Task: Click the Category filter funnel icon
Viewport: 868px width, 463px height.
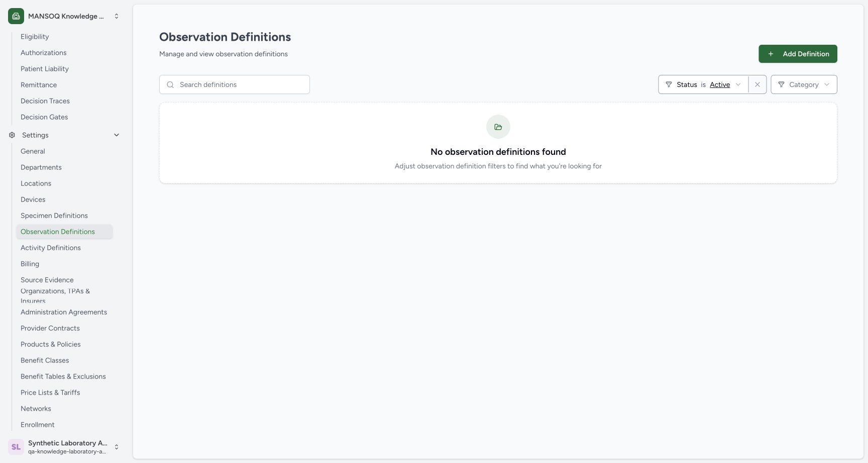Action: click(781, 84)
